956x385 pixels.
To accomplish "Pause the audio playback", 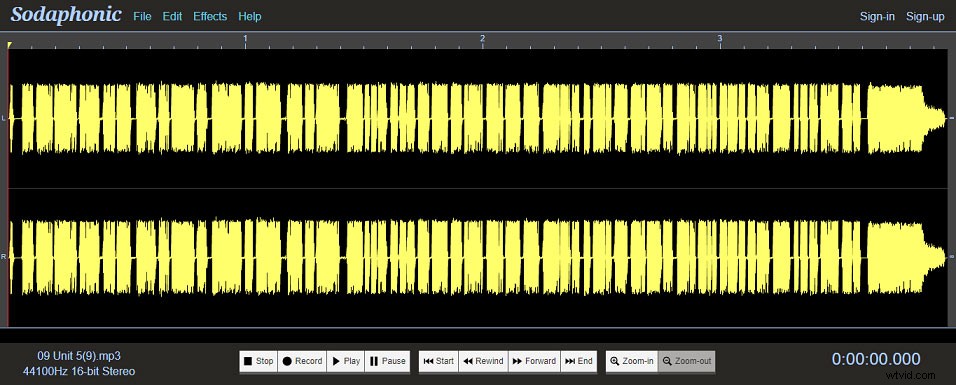I will tap(387, 361).
